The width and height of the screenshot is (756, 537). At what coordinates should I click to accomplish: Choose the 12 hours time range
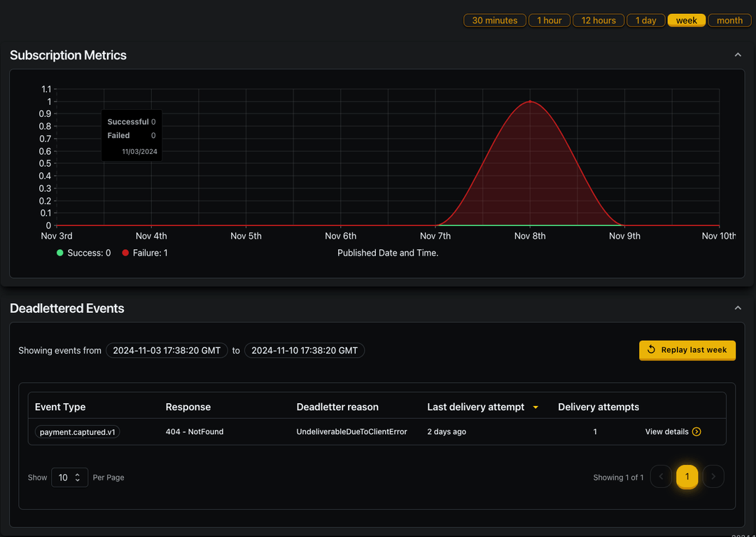pyautogui.click(x=598, y=20)
